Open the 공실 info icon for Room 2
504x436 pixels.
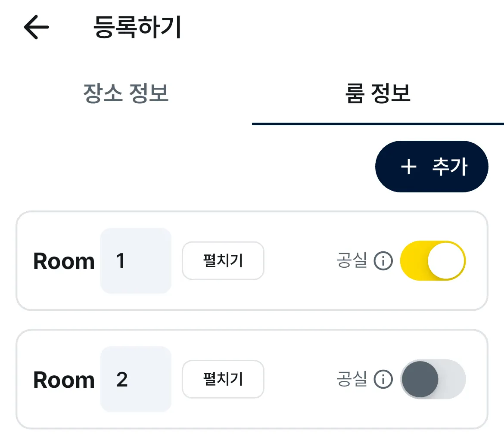point(383,379)
